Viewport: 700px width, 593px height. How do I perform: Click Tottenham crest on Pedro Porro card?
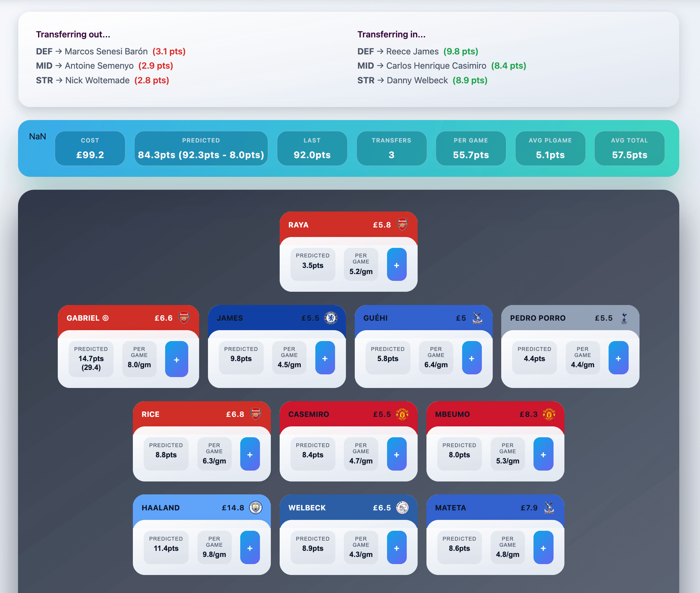pos(624,318)
